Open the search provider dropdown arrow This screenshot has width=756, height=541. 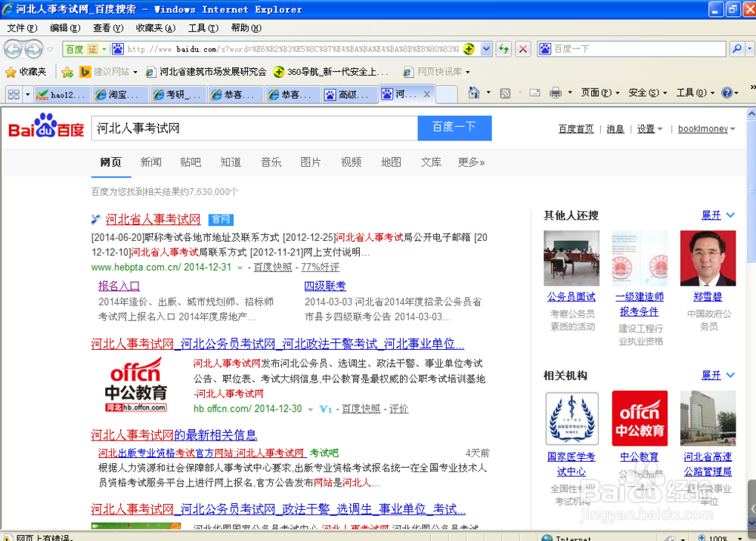click(x=749, y=48)
